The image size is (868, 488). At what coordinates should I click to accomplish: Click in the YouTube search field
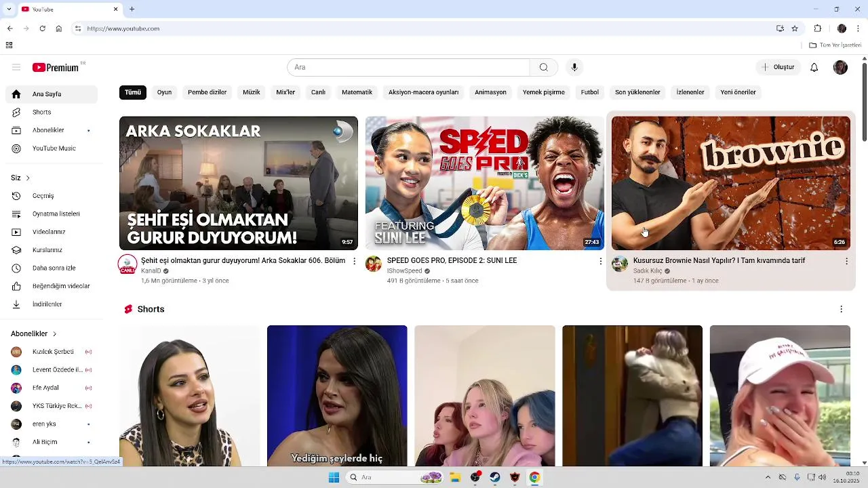click(x=408, y=67)
